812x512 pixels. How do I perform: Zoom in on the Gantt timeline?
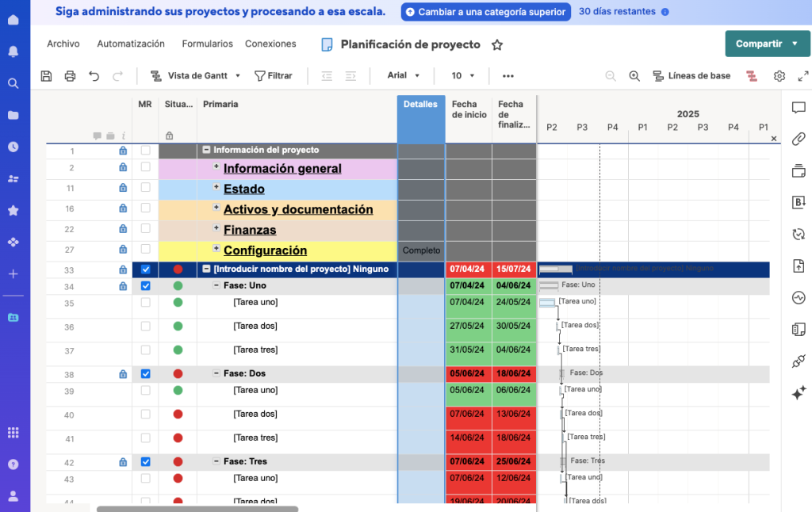coord(634,75)
